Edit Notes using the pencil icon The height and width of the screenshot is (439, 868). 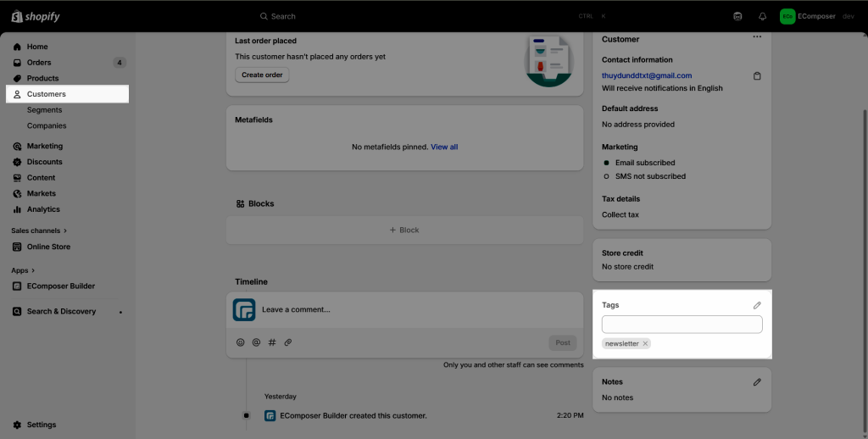[757, 382]
